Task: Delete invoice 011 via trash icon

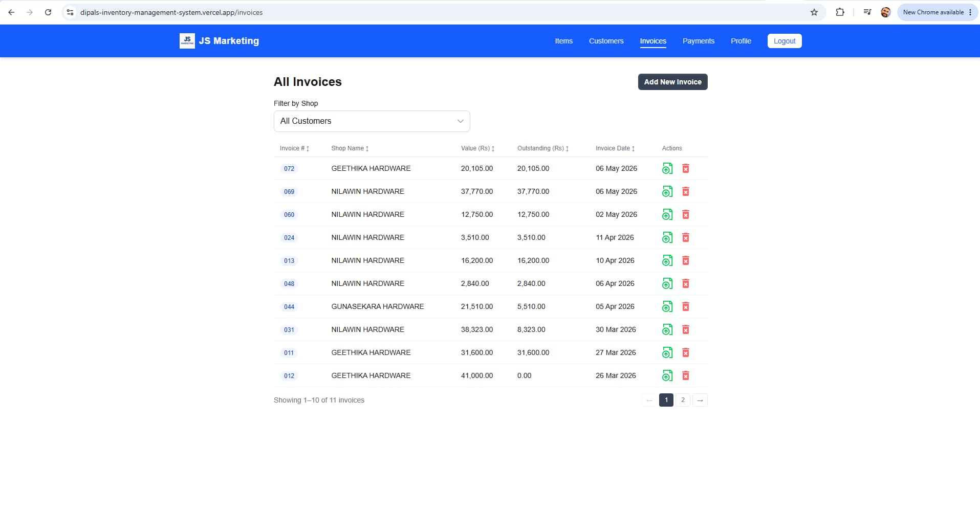Action: (686, 352)
